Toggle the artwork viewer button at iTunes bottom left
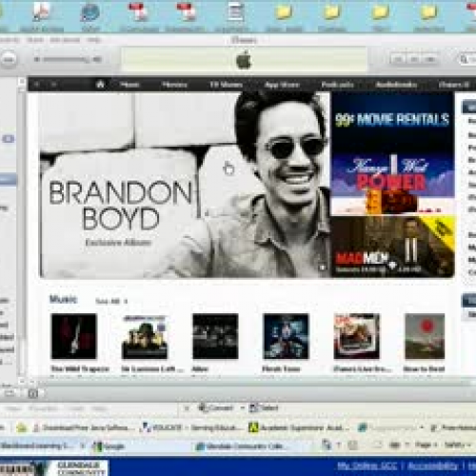476x476 pixels. (32, 394)
